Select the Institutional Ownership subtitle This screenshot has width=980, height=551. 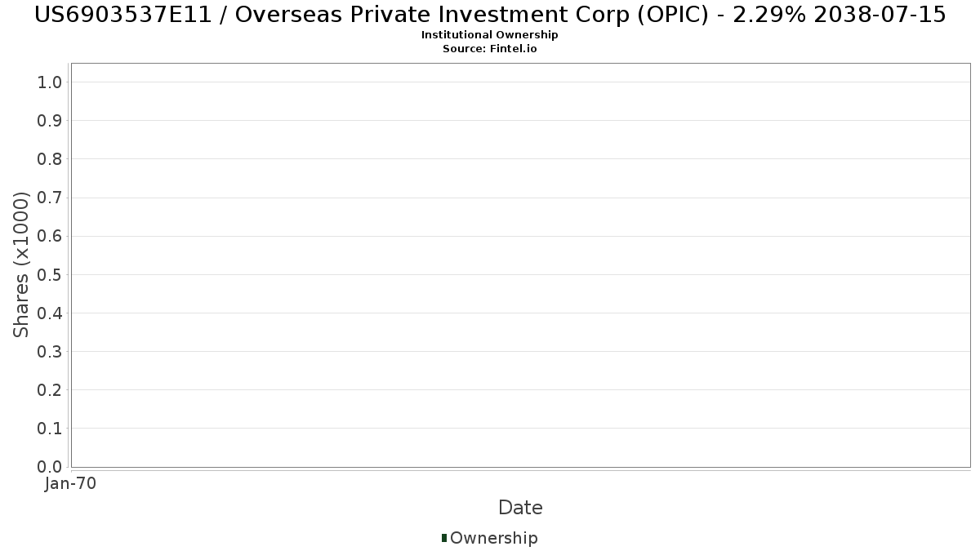490,35
